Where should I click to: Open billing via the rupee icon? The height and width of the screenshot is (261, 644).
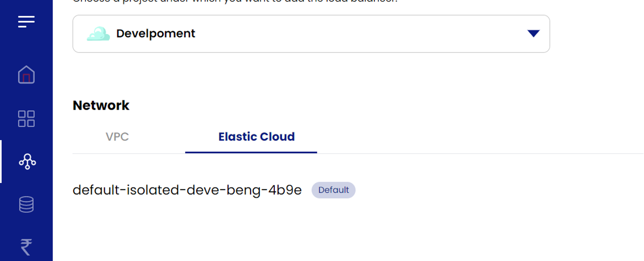[x=26, y=247]
